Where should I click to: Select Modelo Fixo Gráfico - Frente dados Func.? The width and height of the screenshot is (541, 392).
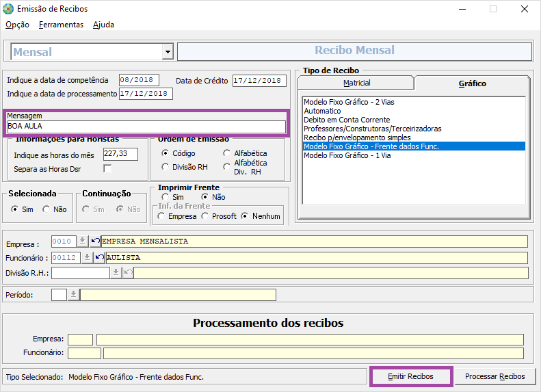click(414, 146)
